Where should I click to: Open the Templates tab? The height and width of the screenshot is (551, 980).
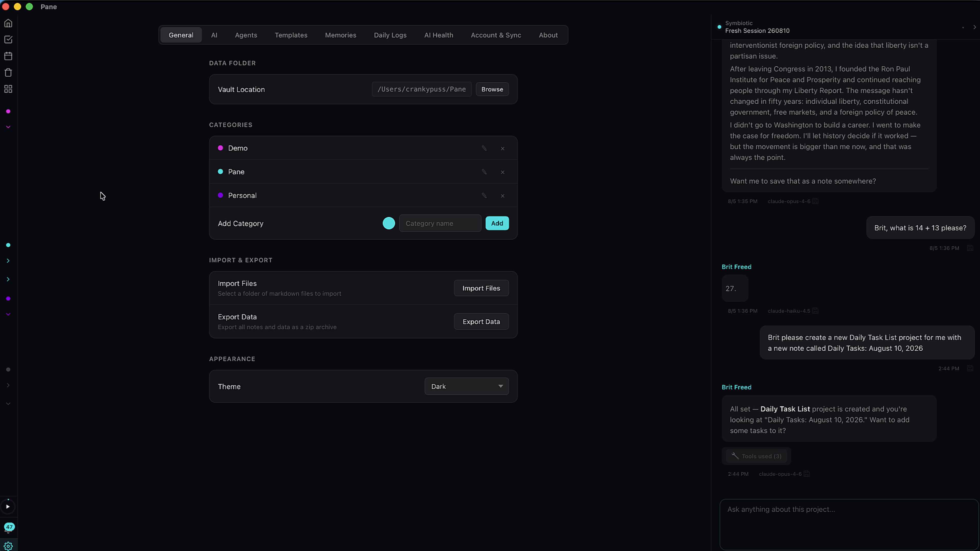pyautogui.click(x=291, y=35)
